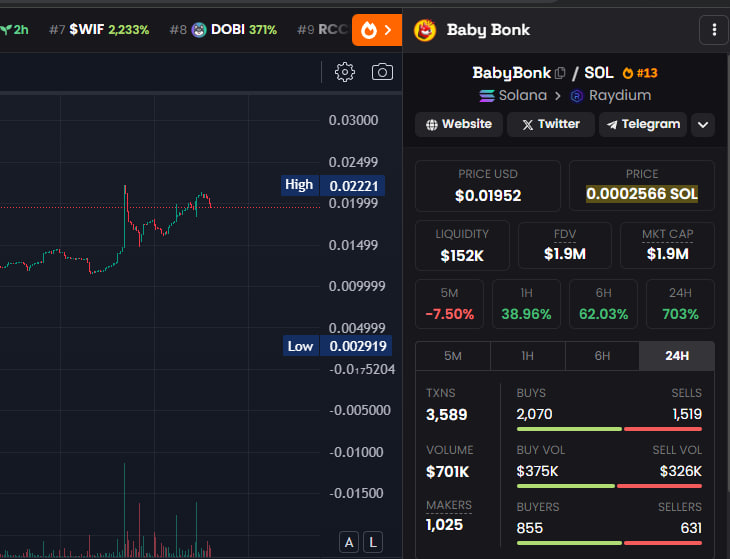This screenshot has height=559, width=730.
Task: Toggle log scale 'L' on chart
Action: (373, 542)
